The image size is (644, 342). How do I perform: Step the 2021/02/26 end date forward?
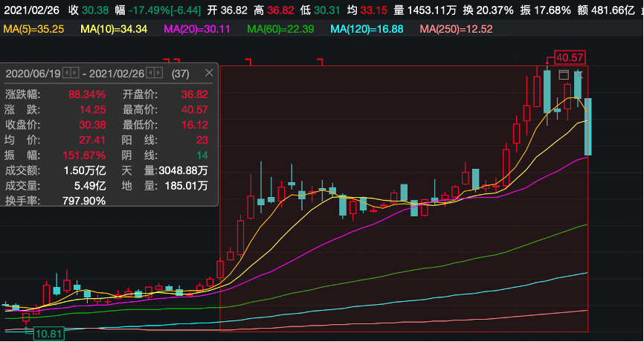click(158, 74)
